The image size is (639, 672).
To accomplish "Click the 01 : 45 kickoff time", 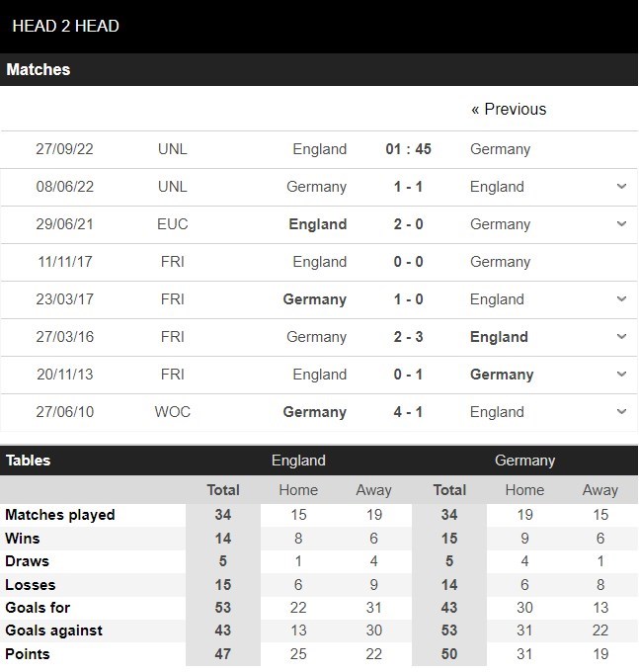I will point(408,149).
